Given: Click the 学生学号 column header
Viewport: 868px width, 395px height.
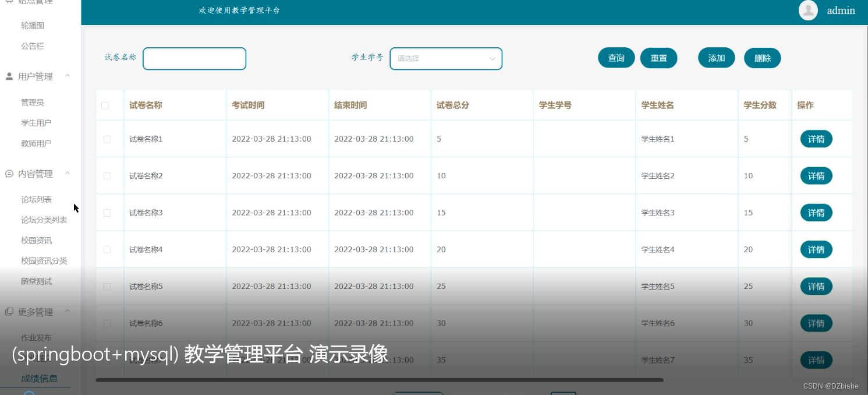Looking at the screenshot, I should pos(555,105).
